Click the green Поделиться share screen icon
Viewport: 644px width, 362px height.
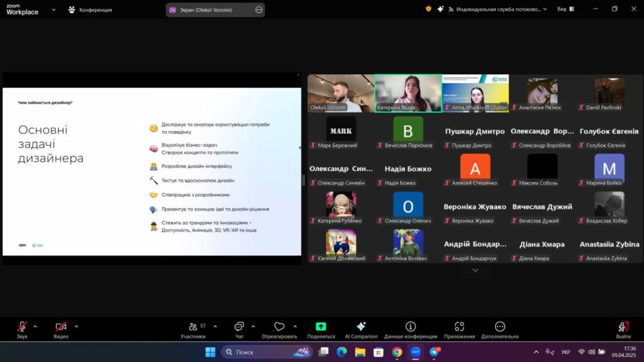point(321,327)
